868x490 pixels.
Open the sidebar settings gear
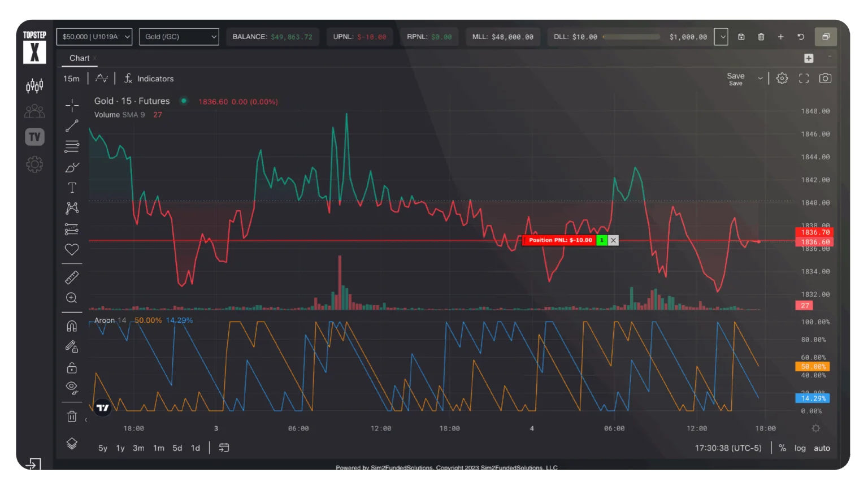pyautogui.click(x=34, y=164)
